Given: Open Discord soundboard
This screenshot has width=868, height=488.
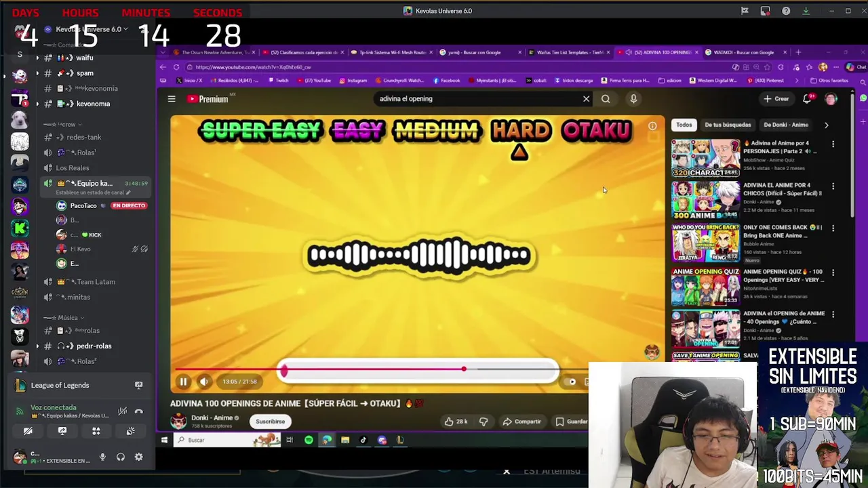Looking at the screenshot, I should coord(130,431).
